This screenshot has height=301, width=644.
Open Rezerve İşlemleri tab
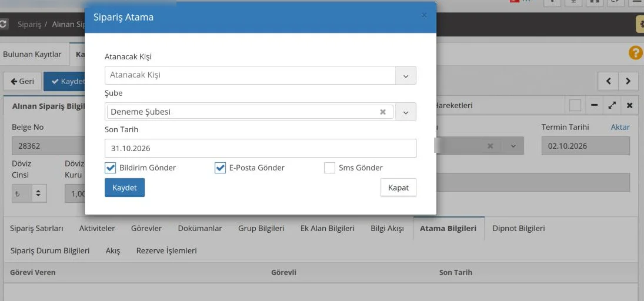tap(166, 250)
